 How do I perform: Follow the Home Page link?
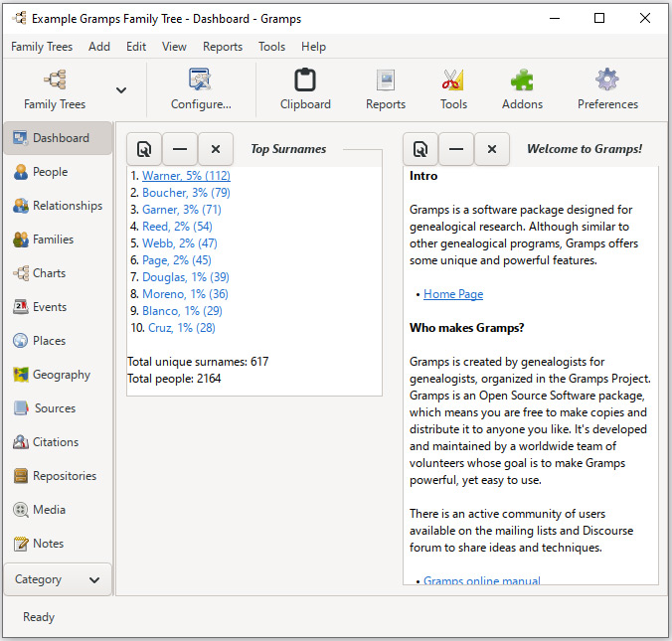click(x=453, y=294)
